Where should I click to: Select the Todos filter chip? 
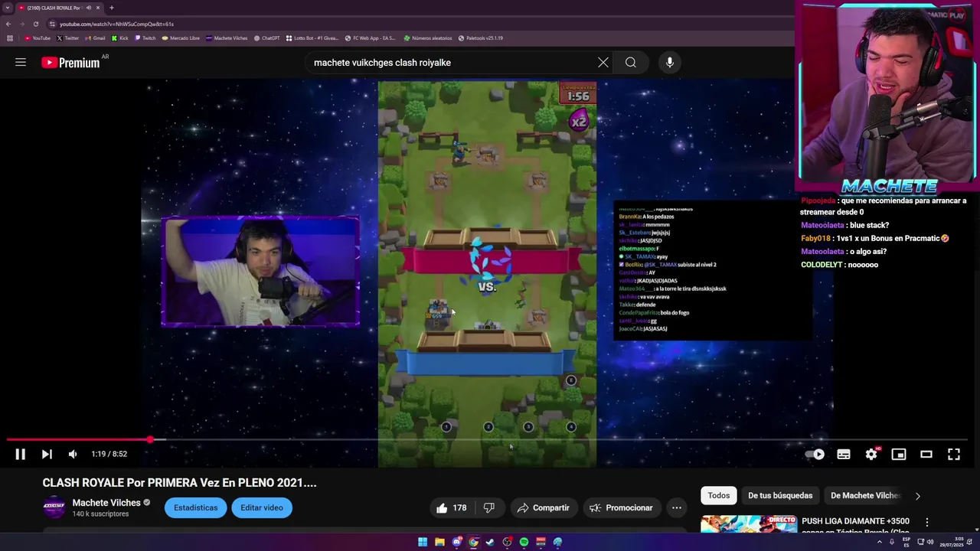719,496
